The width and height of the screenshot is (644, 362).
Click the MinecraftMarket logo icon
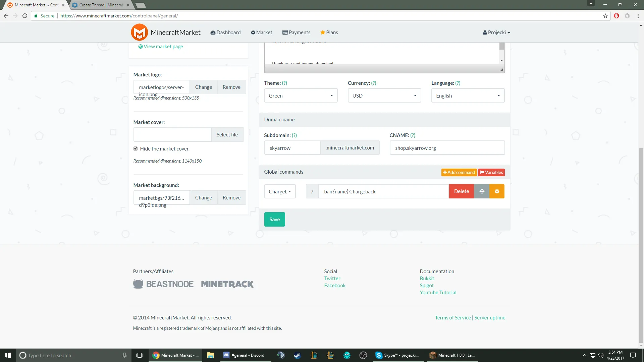(139, 32)
